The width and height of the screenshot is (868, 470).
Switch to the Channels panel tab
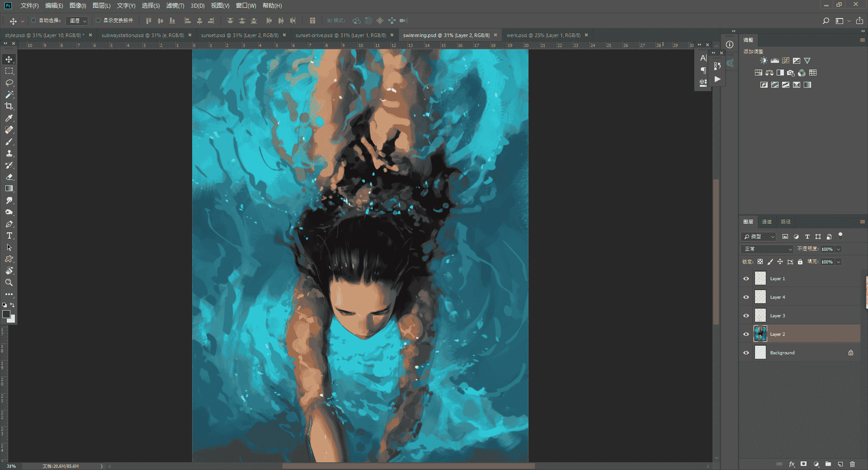coord(767,221)
